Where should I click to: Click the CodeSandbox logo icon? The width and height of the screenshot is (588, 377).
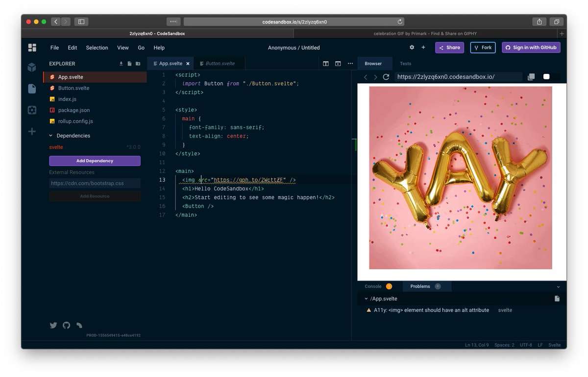[32, 47]
